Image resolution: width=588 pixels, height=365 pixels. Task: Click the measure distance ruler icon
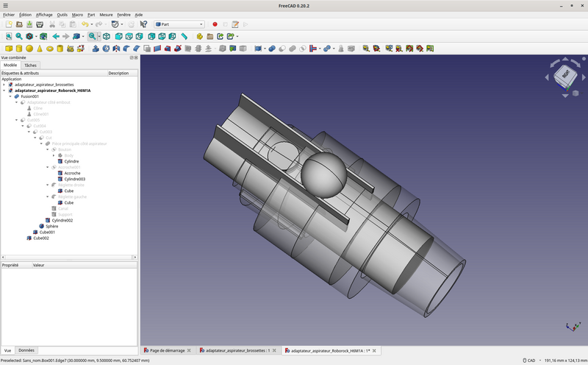pos(184,36)
